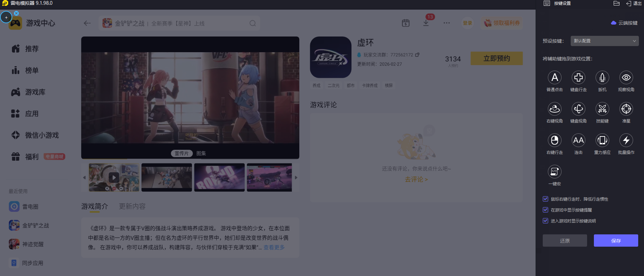This screenshot has height=276, width=644.
Task: Click the 卡牌养成 game tag
Action: (370, 86)
